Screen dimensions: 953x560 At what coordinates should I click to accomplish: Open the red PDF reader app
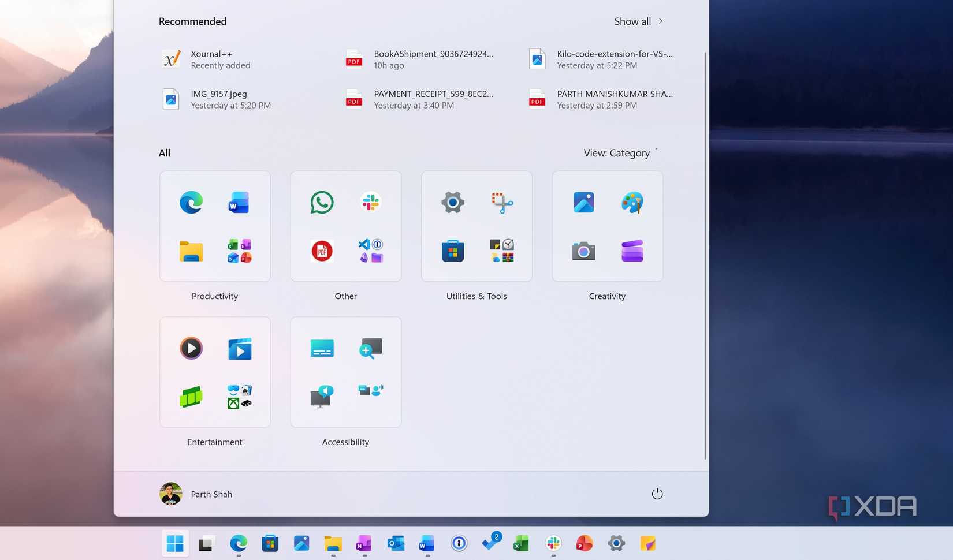tap(322, 251)
